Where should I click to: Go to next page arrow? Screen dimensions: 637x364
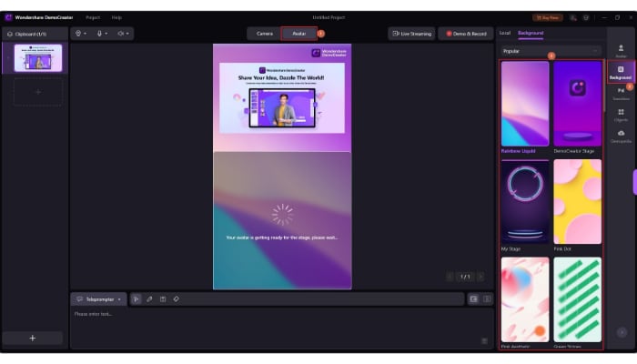(x=480, y=277)
